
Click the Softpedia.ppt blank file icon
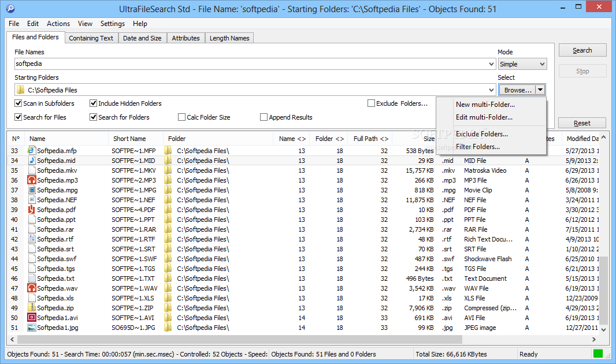[31, 219]
